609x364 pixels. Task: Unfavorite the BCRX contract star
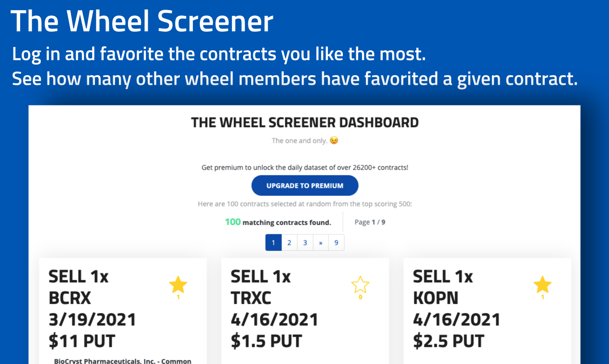[x=178, y=285]
